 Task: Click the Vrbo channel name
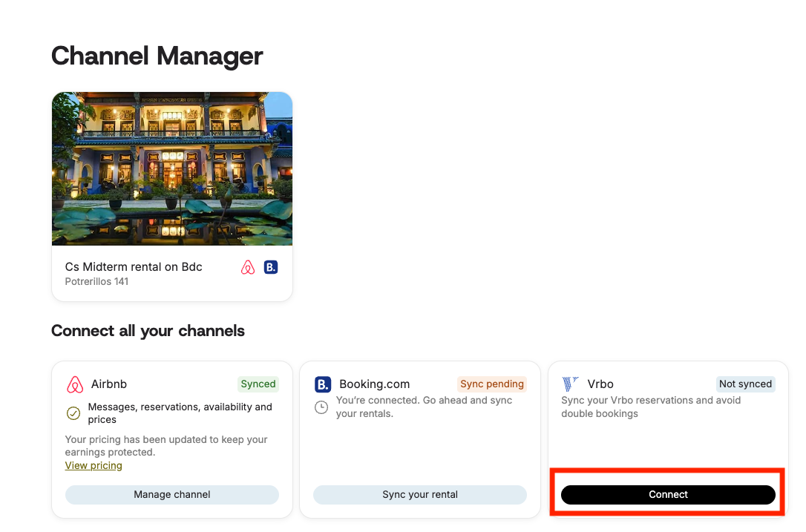coord(600,384)
